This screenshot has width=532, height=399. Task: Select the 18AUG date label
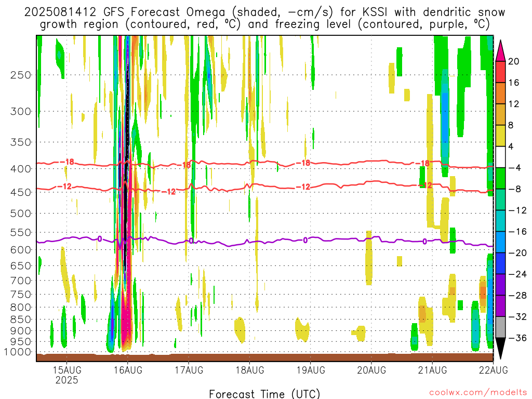point(250,370)
